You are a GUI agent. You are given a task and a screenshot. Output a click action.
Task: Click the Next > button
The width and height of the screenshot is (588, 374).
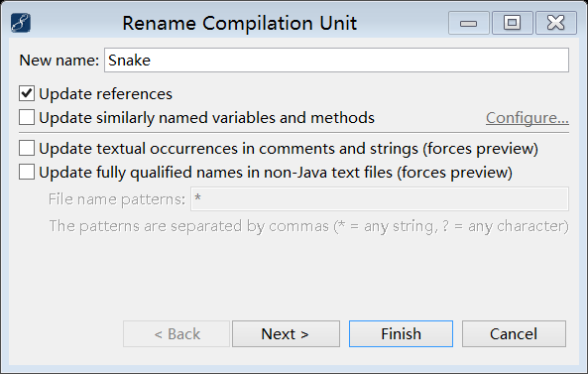click(286, 334)
